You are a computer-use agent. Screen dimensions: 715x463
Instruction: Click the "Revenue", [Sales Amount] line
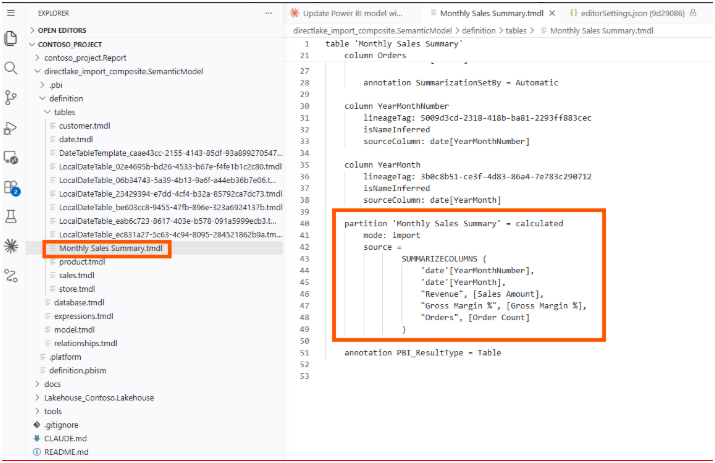click(x=482, y=294)
